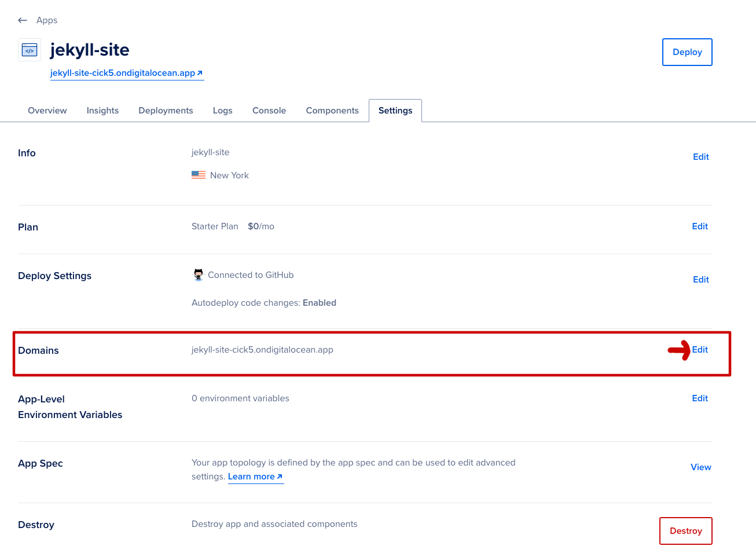This screenshot has width=756, height=557.
Task: Click the Info section label
Action: [27, 153]
